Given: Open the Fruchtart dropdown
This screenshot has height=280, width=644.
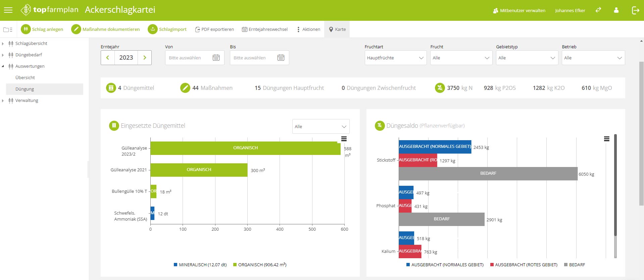Looking at the screenshot, I should pyautogui.click(x=395, y=58).
